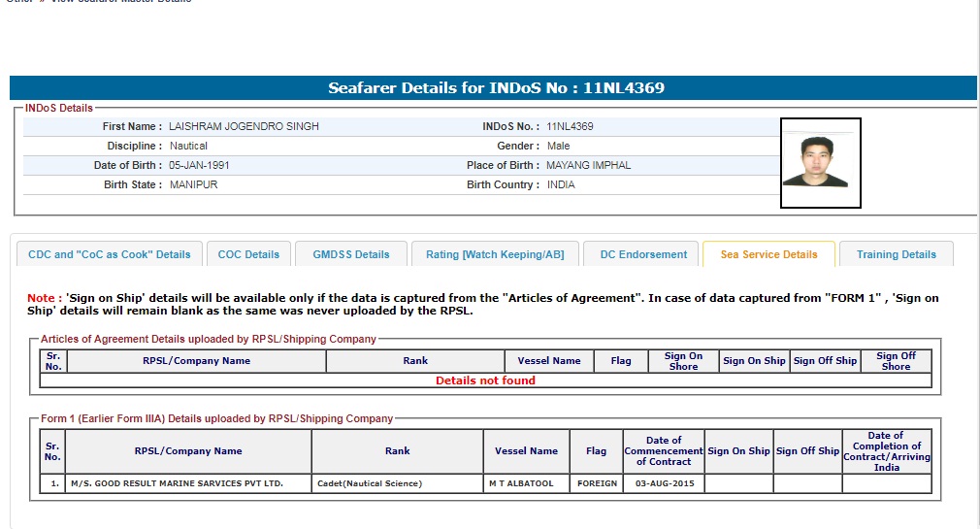Viewport: 980px width, 529px height.
Task: Click RPSL/Company Name header in Form 1 table
Action: point(188,450)
